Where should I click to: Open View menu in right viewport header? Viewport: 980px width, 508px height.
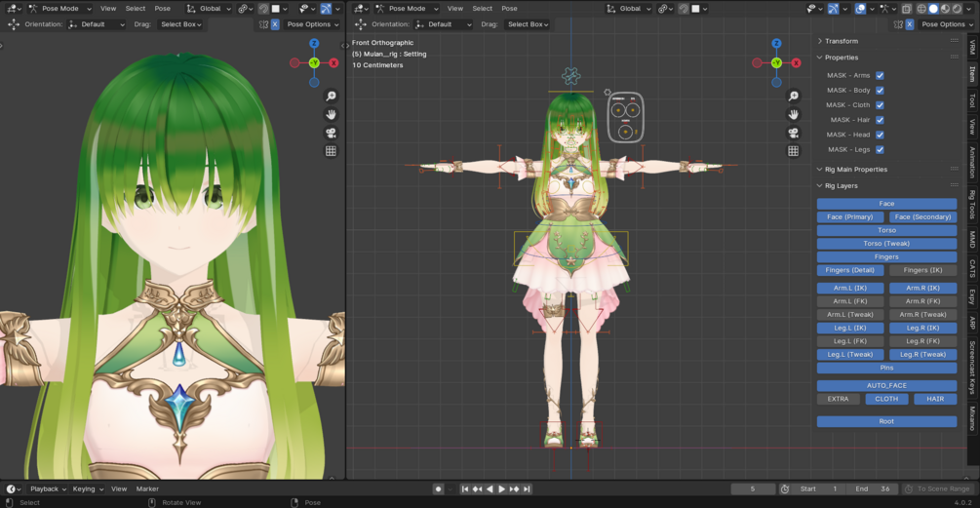pyautogui.click(x=455, y=9)
